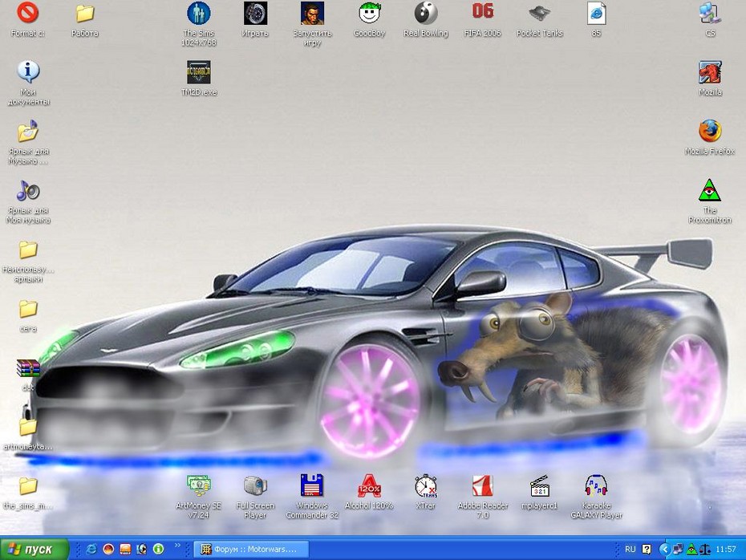Image resolution: width=746 pixels, height=560 pixels.
Task: Switch to the Форум :: Motorwars taskbar window
Action: tap(251, 549)
